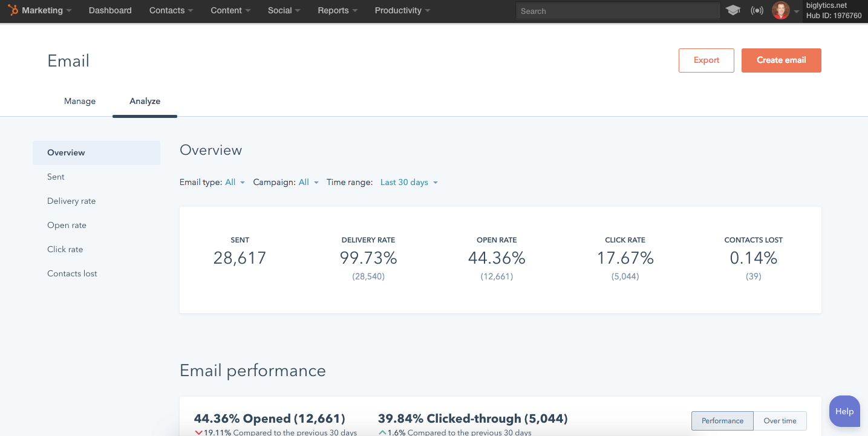Click the 99.73% delivery rate value
Screen dimensions: 868x436
pyautogui.click(x=368, y=258)
